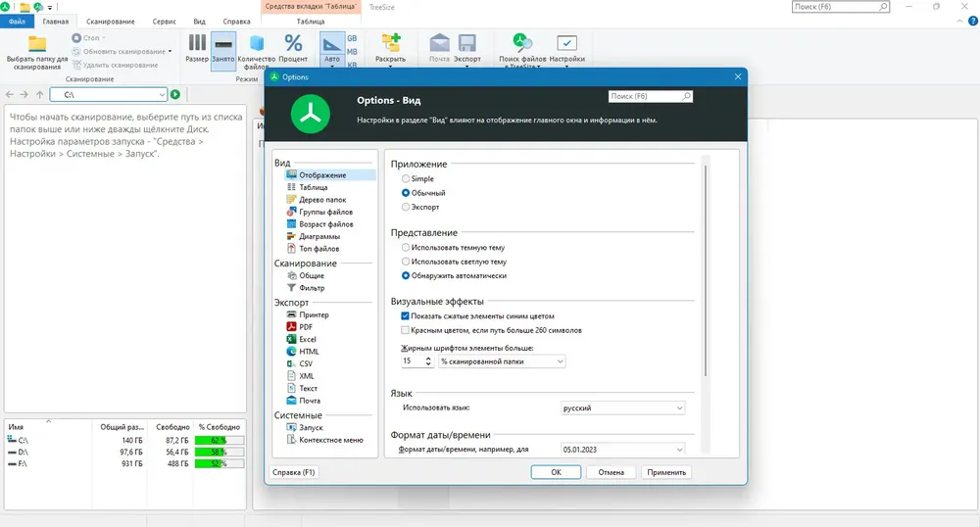
Task: Click the Выбрать папку для сканирования folder icon
Action: coord(37,44)
